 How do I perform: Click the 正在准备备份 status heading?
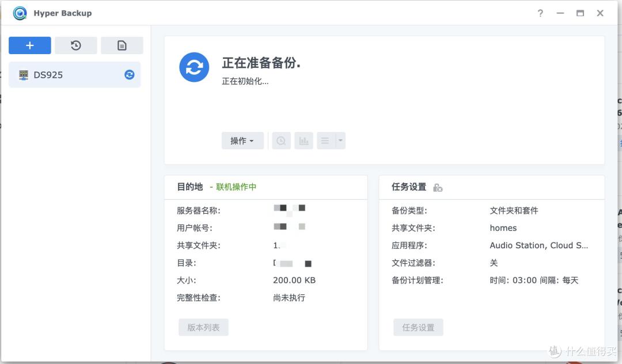(261, 63)
